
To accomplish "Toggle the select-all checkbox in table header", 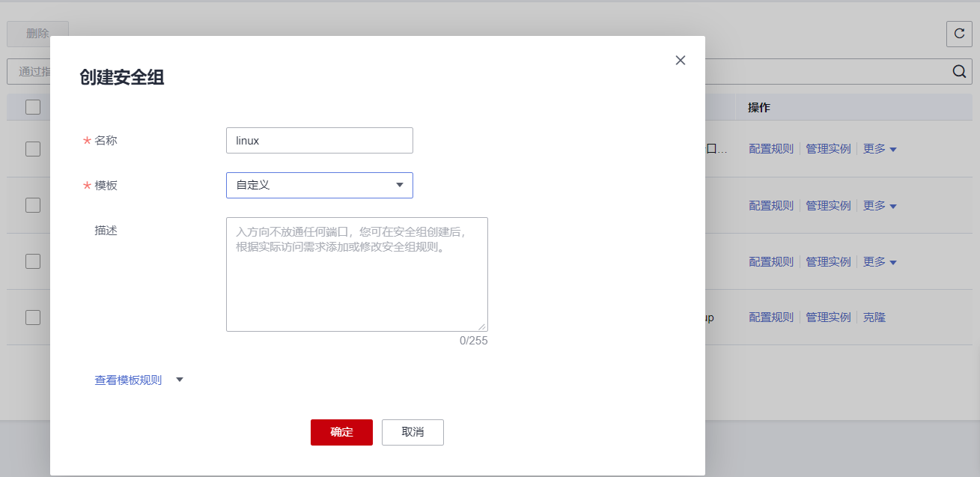I will click(32, 106).
